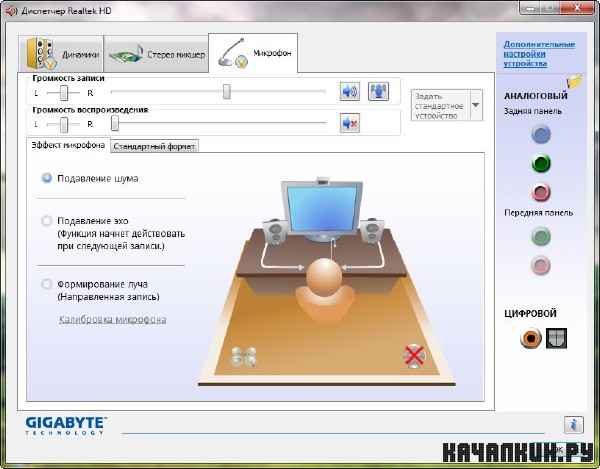Click the yellow folder connector settings icon
Screen dimensions: 600x469
574,81
